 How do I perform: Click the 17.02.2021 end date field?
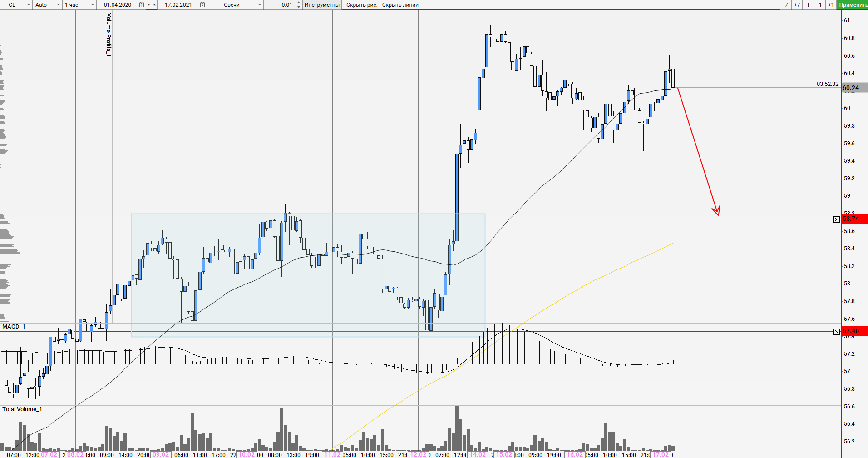pyautogui.click(x=178, y=5)
